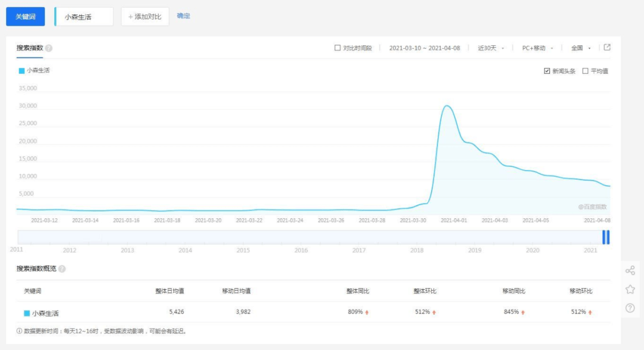Click the 确定 link
Image resolution: width=644 pixels, height=350 pixels.
[x=184, y=16]
